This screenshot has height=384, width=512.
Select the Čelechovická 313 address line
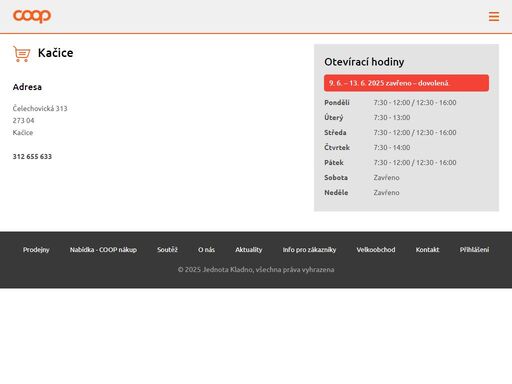coord(40,108)
